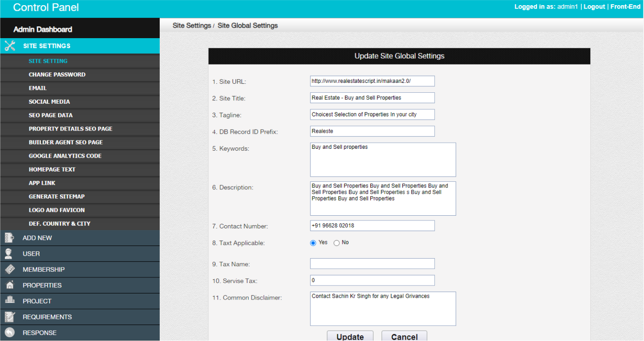Open SITE SETTING submenu item
644x341 pixels.
(x=80, y=61)
